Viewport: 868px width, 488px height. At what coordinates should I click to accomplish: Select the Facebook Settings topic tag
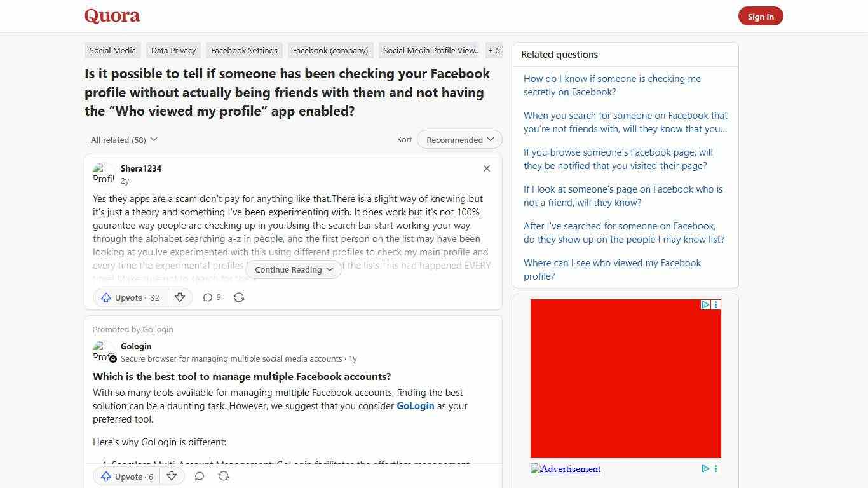tap(244, 50)
